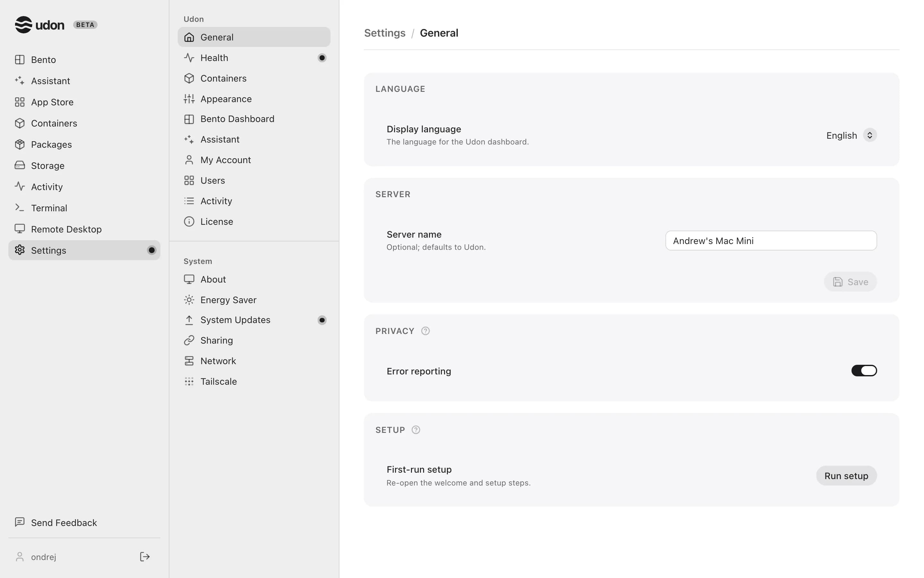Click the General home icon
Image resolution: width=924 pixels, height=578 pixels.
tap(189, 37)
